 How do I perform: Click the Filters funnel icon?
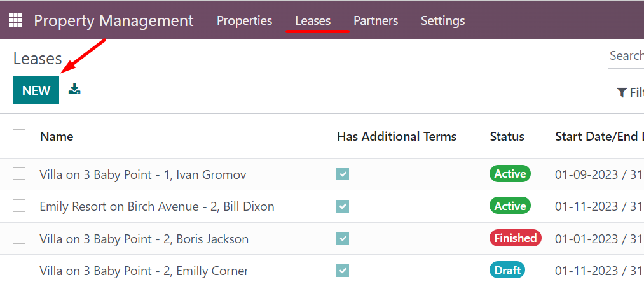621,92
